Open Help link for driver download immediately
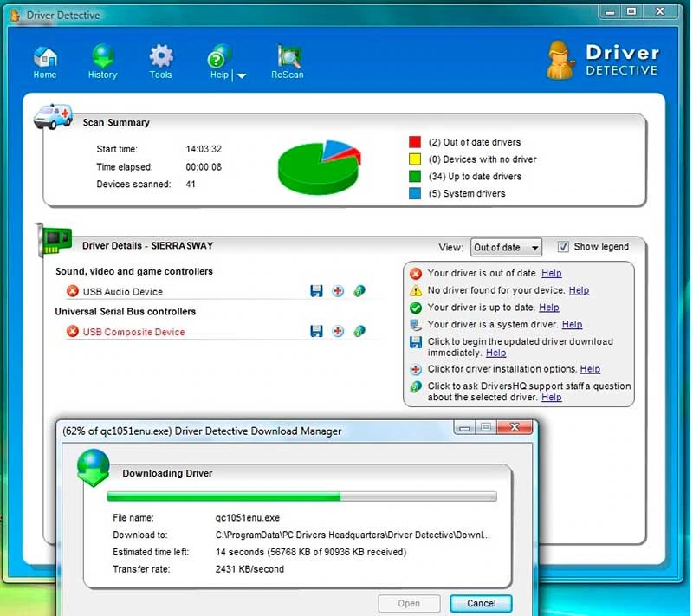The width and height of the screenshot is (693, 616). tap(495, 353)
